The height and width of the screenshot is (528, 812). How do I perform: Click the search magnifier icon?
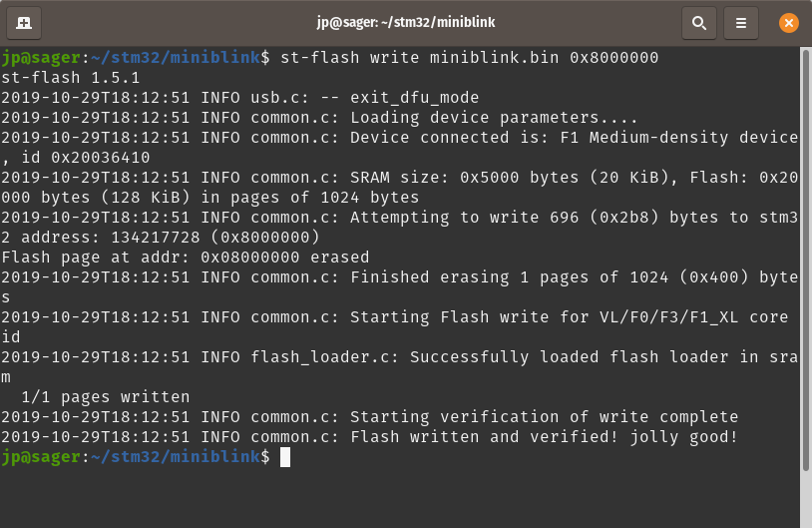coord(699,23)
